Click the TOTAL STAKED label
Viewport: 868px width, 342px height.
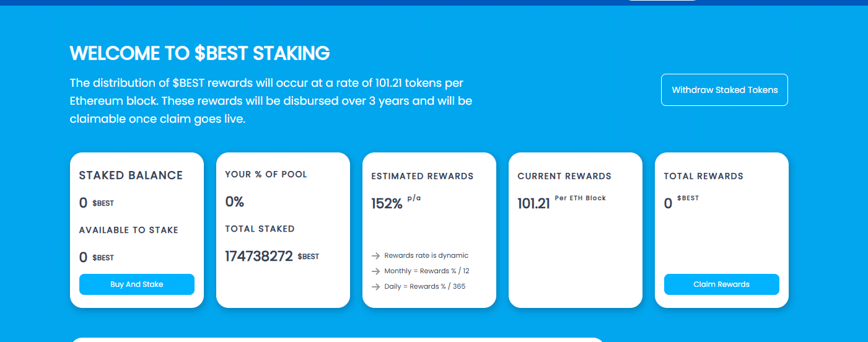260,229
